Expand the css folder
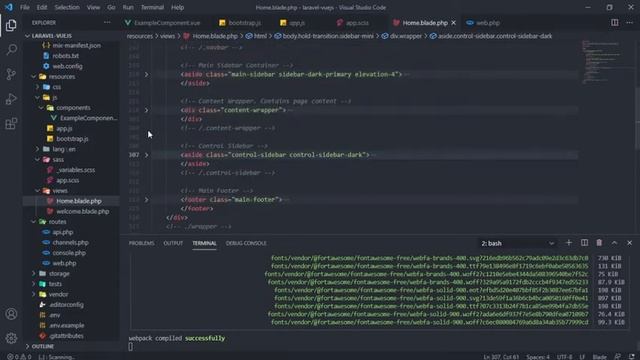640x360 pixels. [x=38, y=87]
